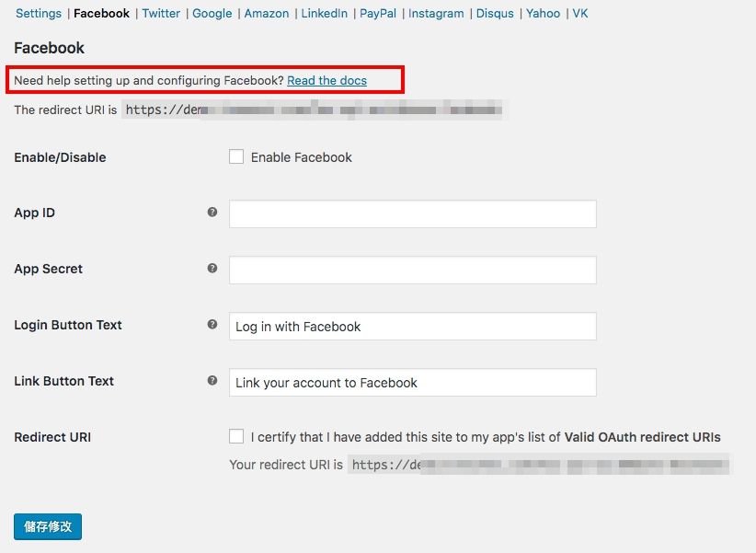Click the help icon next to App ID

pos(212,213)
